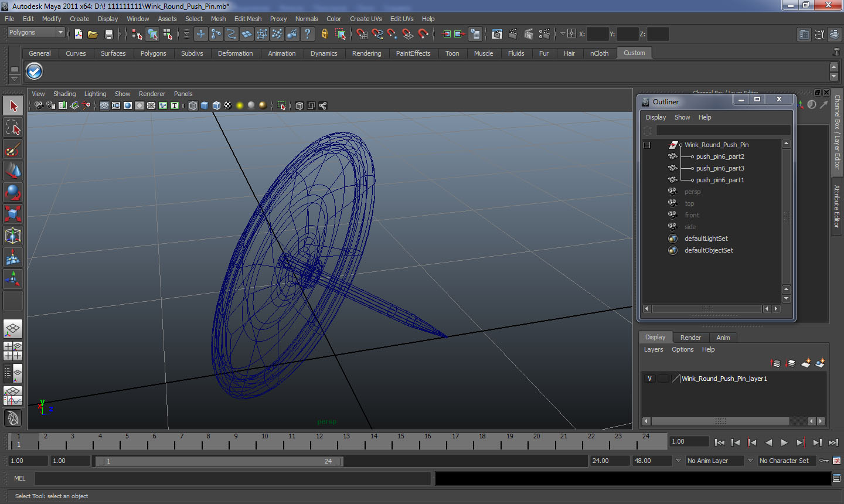Toggle isolate select in viewport toolbar
The image size is (844, 504).
(281, 105)
